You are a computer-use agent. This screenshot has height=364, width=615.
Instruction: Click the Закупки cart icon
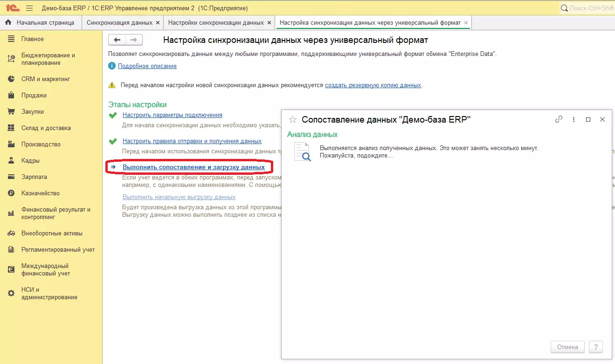12,112
